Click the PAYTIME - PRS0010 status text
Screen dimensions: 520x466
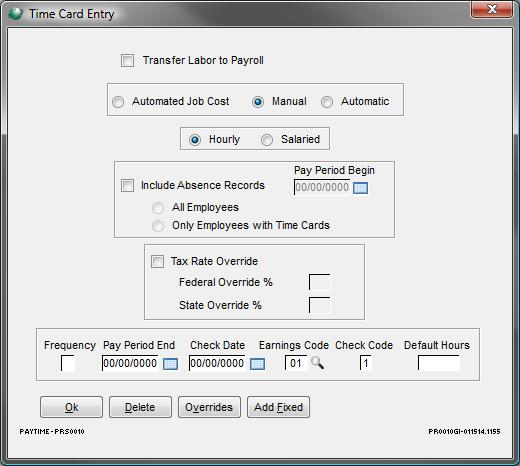click(x=52, y=432)
